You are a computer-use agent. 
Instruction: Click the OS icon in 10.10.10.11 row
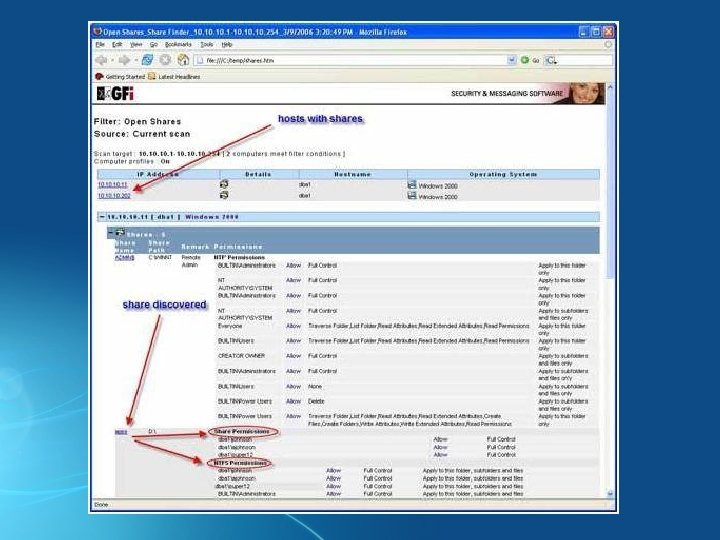coord(412,185)
